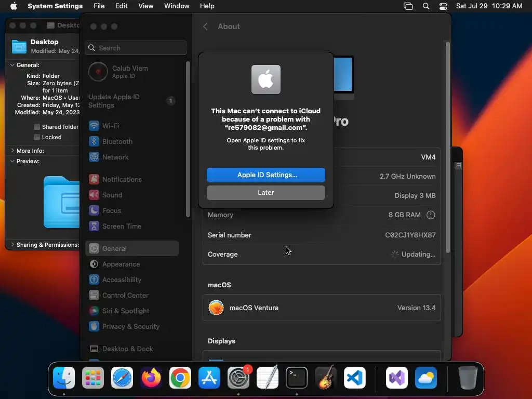532x399 pixels.
Task: Click the Stage Manager menu bar icon
Action: [x=408, y=6]
